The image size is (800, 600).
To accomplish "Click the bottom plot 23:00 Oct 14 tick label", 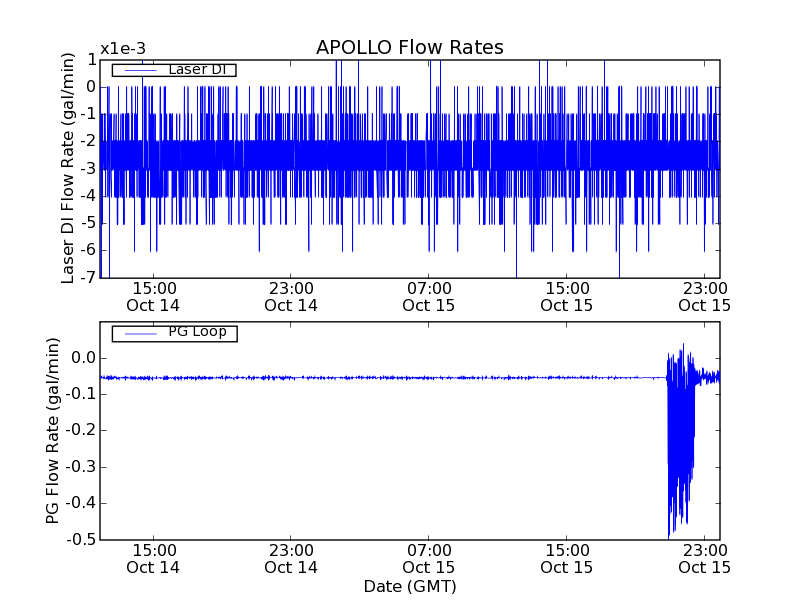I will point(291,559).
